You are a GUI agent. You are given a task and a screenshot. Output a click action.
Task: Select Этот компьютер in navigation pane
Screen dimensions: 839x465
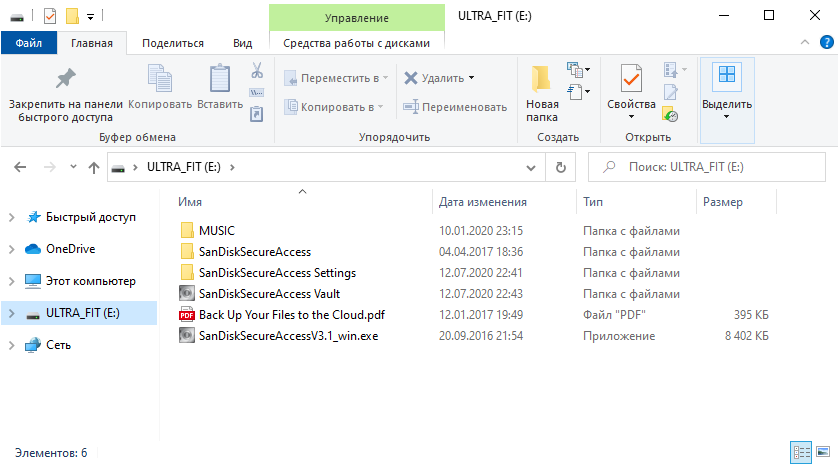tap(90, 281)
